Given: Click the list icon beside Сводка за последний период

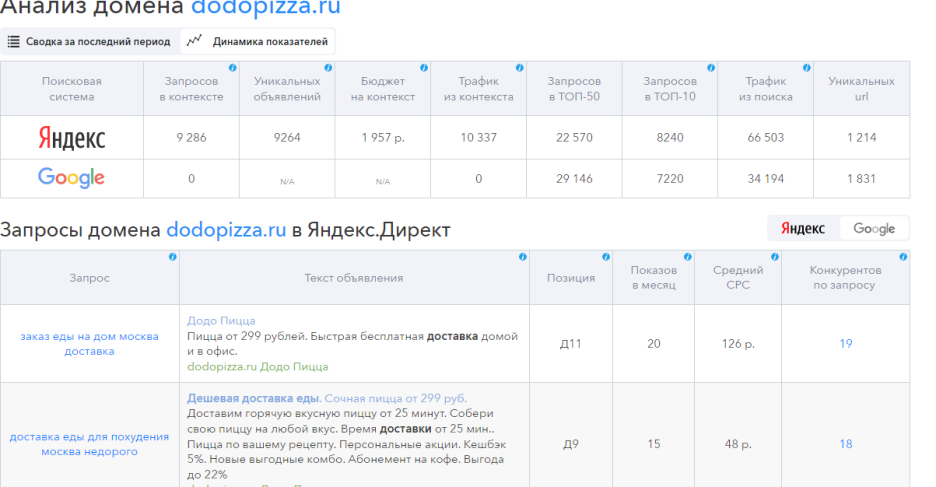Looking at the screenshot, I should pos(13,41).
